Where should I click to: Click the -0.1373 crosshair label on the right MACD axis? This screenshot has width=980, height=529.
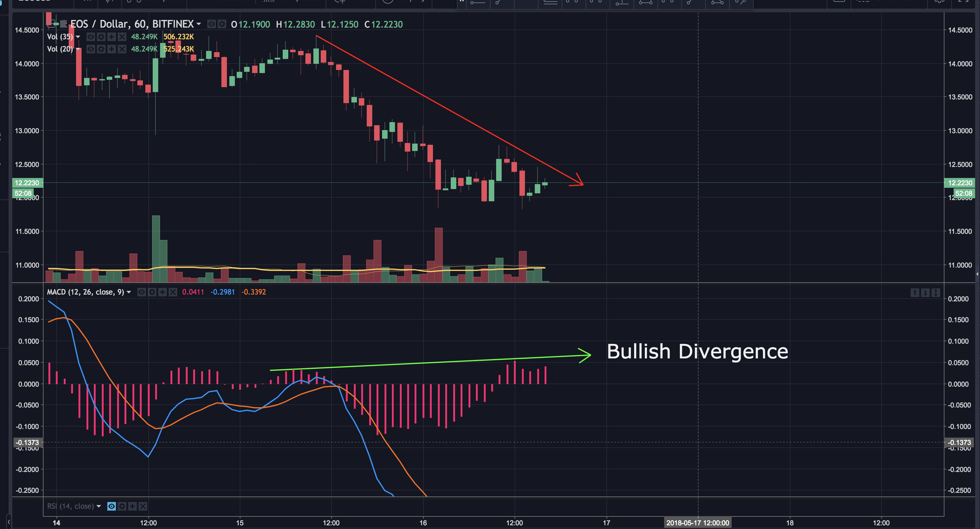(959, 442)
